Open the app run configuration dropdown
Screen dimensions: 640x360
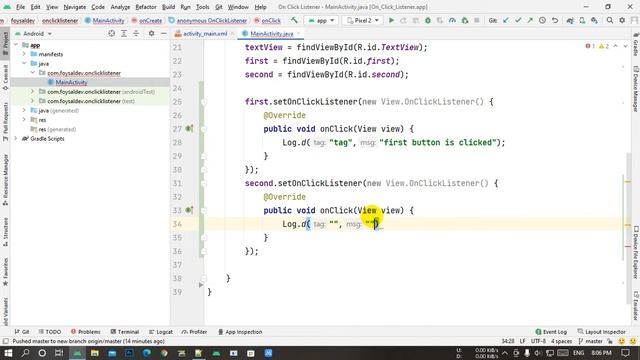322,20
